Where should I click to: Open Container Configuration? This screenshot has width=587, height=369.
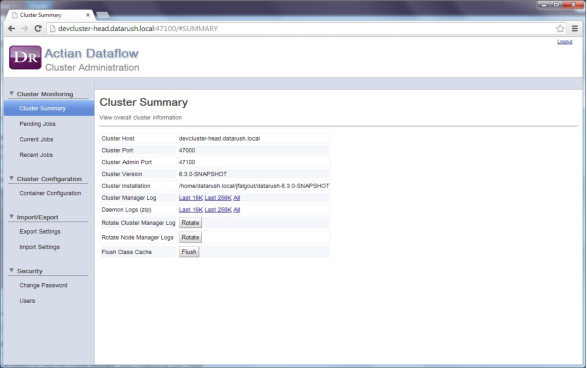pyautogui.click(x=50, y=193)
